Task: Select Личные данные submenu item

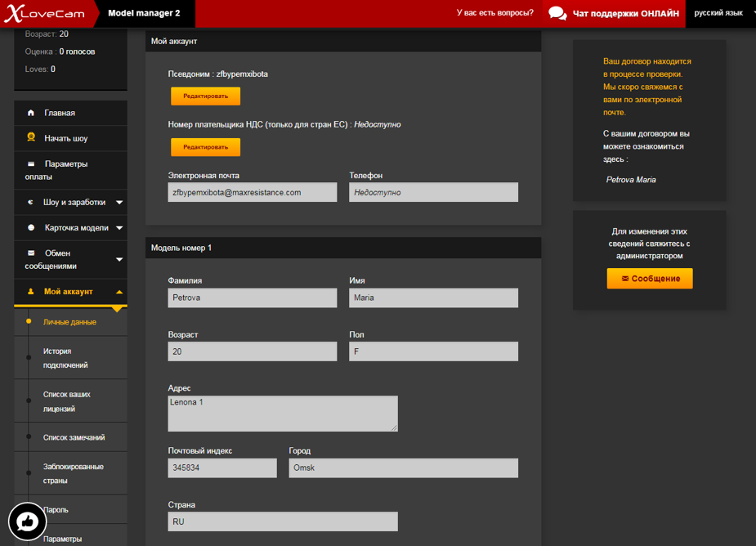Action: pyautogui.click(x=71, y=322)
